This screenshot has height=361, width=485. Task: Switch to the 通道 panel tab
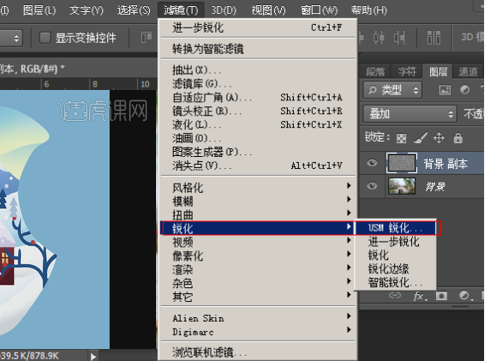(468, 71)
